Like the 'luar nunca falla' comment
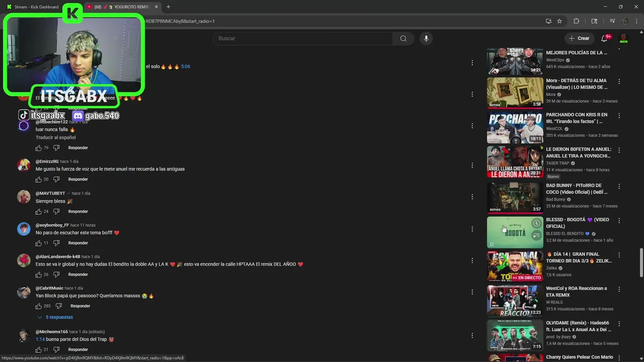The image size is (644, 362). pyautogui.click(x=38, y=148)
